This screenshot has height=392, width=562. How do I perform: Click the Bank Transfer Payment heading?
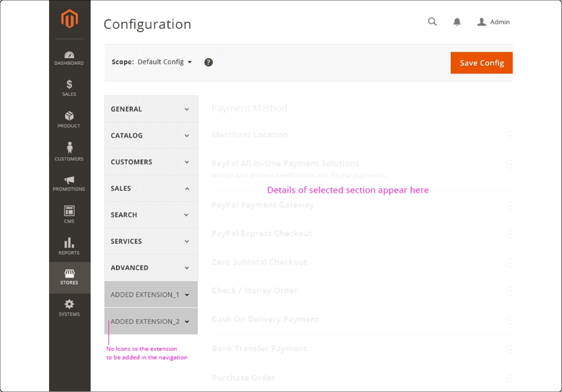(x=259, y=348)
